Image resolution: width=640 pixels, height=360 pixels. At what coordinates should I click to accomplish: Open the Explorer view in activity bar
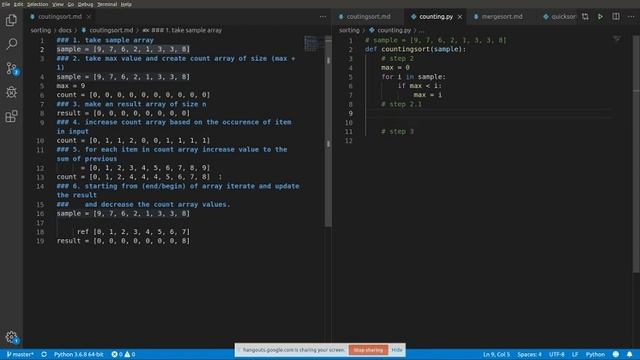tap(11, 20)
